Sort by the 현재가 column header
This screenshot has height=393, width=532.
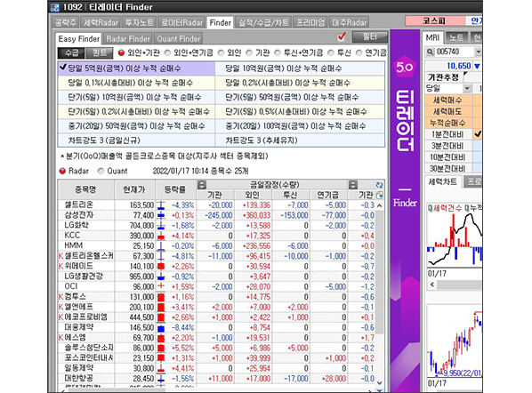[134, 189]
